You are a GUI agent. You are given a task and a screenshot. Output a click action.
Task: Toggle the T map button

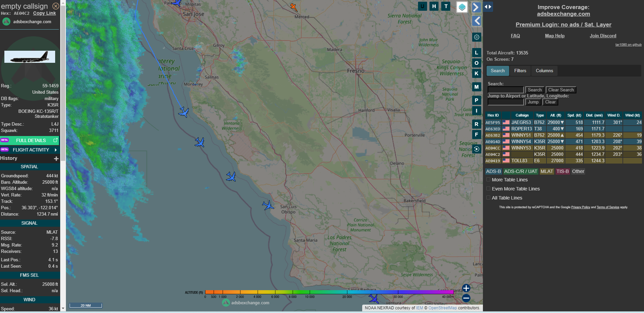[446, 6]
